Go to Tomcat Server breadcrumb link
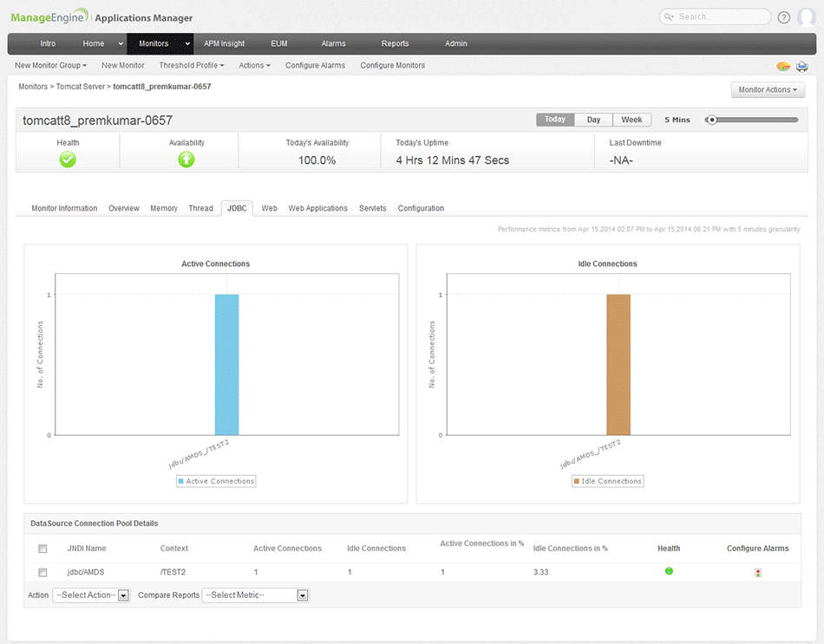 pyautogui.click(x=81, y=87)
